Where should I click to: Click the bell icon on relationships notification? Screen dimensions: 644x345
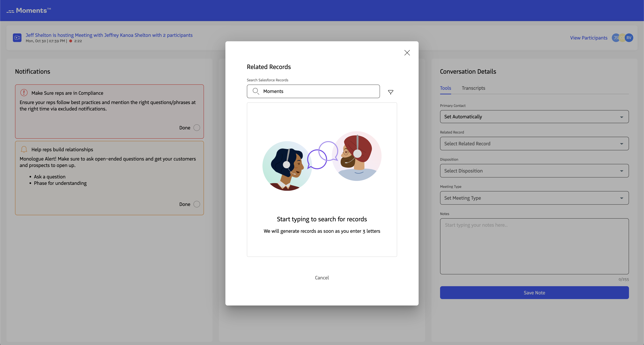click(24, 149)
